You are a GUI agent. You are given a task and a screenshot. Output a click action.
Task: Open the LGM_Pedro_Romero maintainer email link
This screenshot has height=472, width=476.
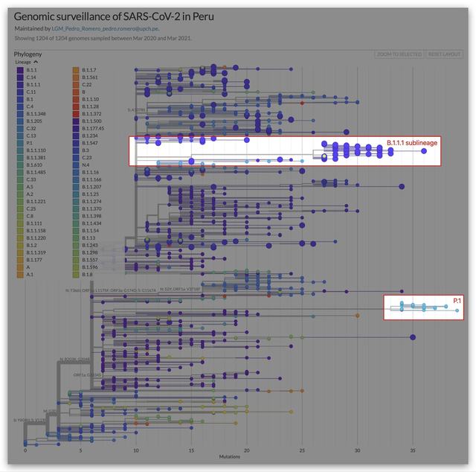click(x=105, y=28)
